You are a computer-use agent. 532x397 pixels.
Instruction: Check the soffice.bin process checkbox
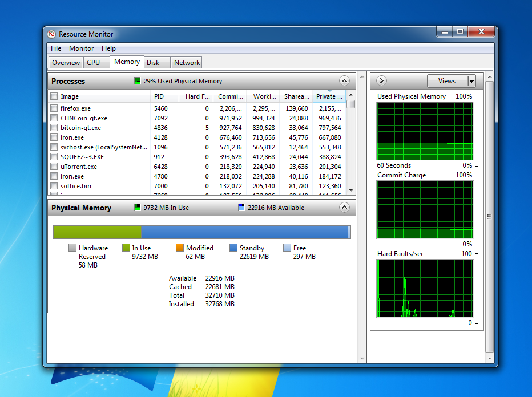[54, 186]
